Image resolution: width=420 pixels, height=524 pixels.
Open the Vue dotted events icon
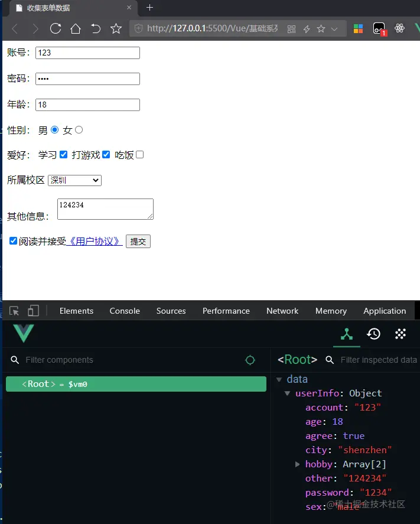point(401,334)
